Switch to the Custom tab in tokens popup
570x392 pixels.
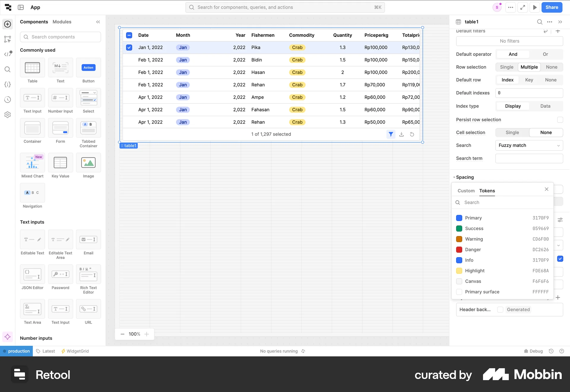click(465, 191)
